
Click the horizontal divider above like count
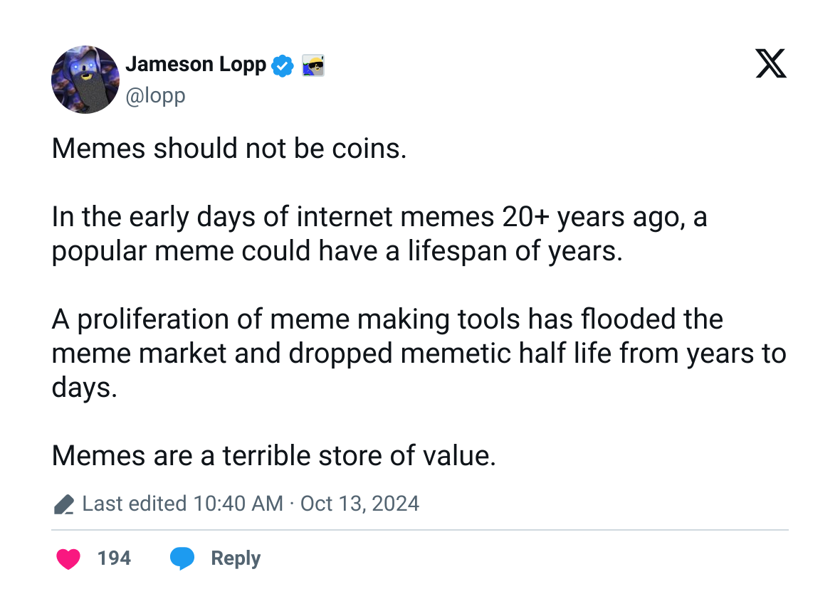click(x=420, y=530)
